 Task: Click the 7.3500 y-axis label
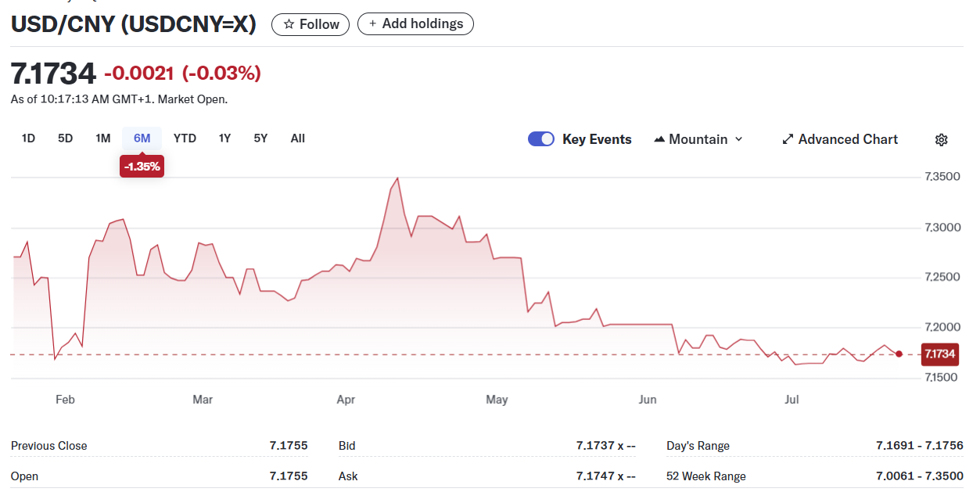click(942, 177)
